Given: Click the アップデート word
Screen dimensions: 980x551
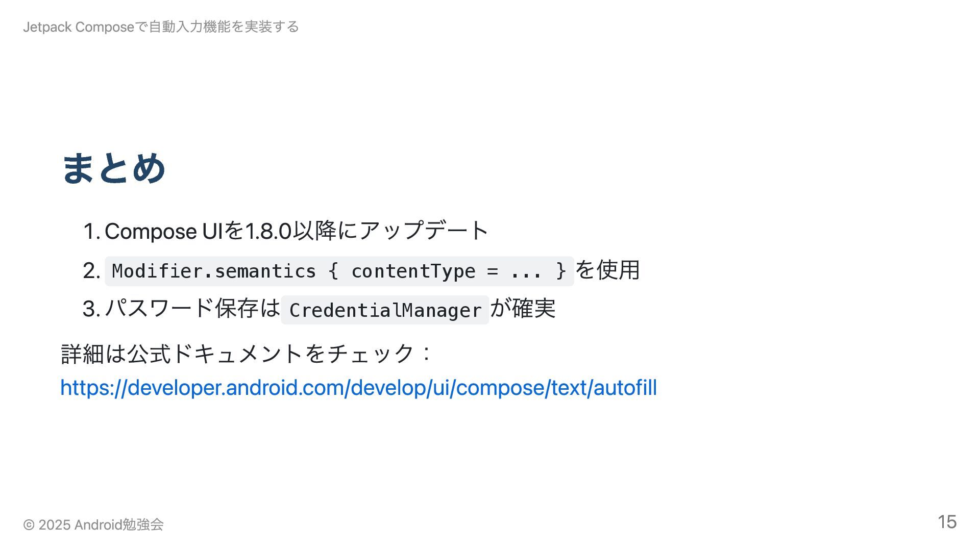Looking at the screenshot, I should (x=424, y=231).
